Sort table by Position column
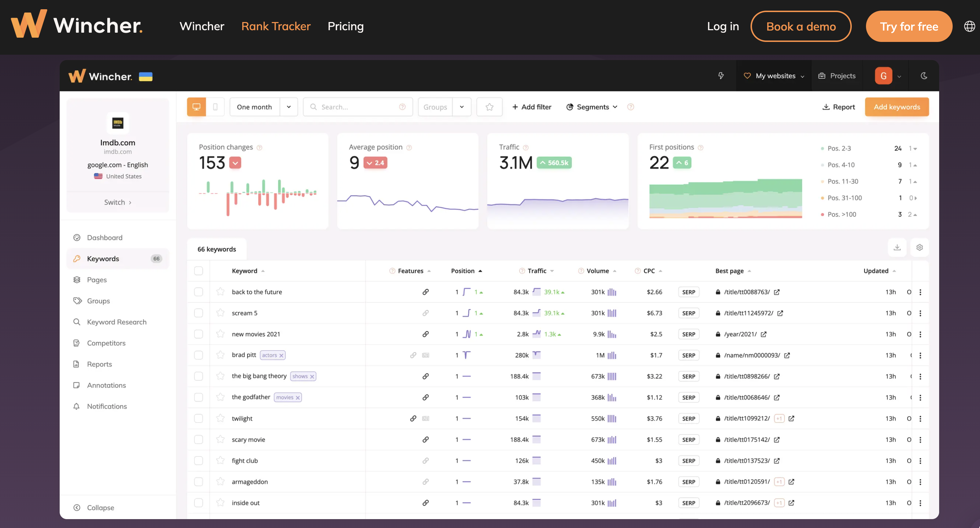This screenshot has width=980, height=528. point(466,271)
